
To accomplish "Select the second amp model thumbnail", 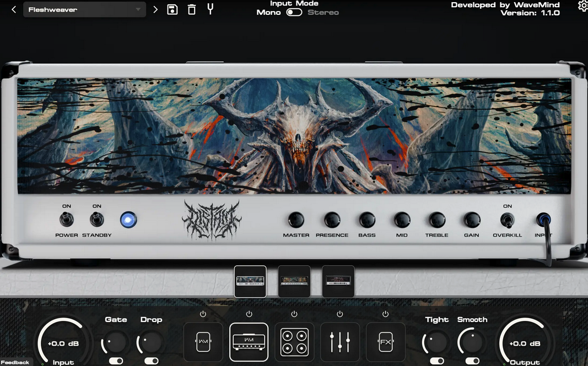I will [294, 281].
